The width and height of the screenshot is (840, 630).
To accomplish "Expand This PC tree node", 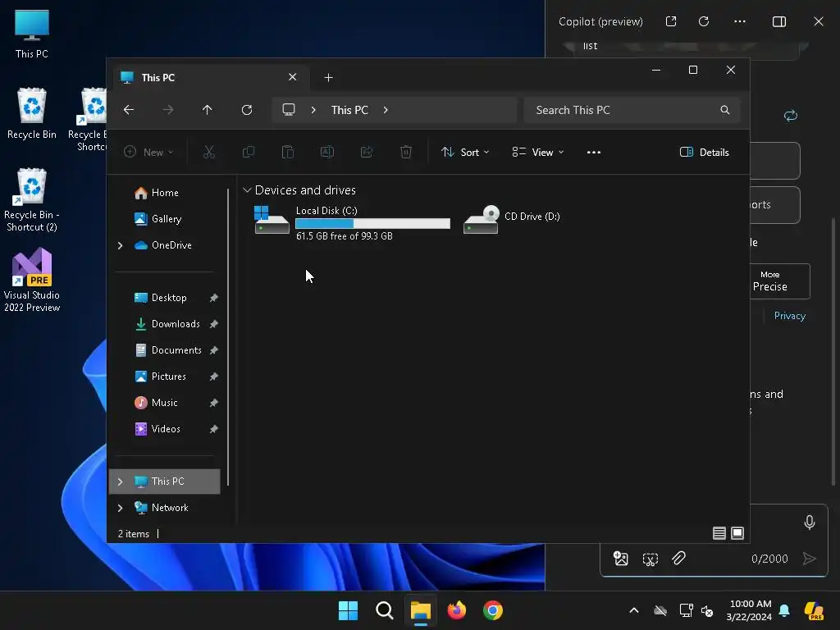I will click(x=120, y=482).
